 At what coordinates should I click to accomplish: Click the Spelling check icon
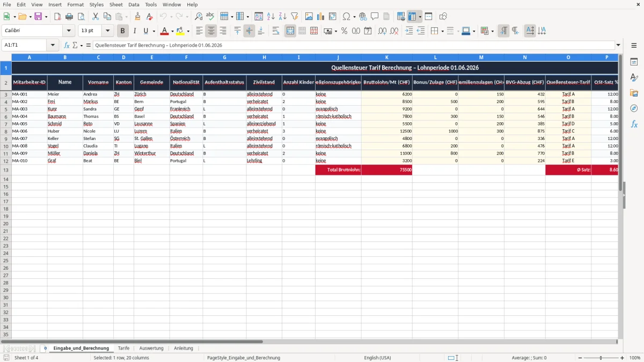pos(210,17)
